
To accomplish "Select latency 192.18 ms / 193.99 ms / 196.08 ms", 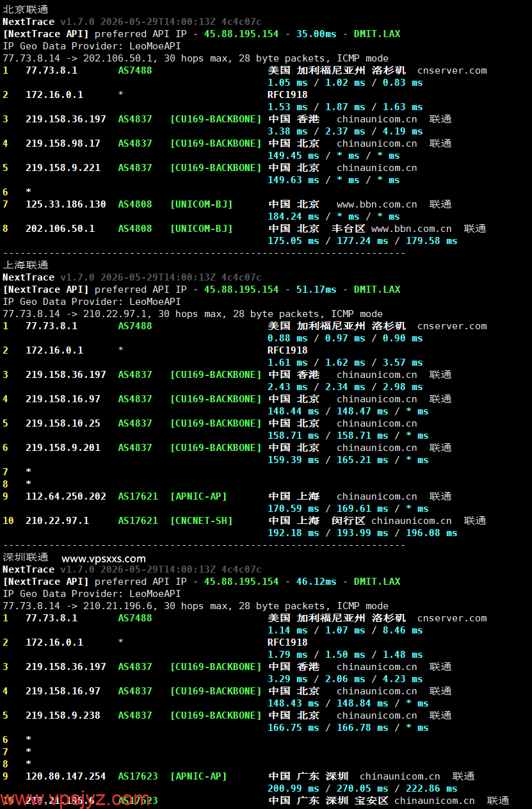I will point(362,533).
